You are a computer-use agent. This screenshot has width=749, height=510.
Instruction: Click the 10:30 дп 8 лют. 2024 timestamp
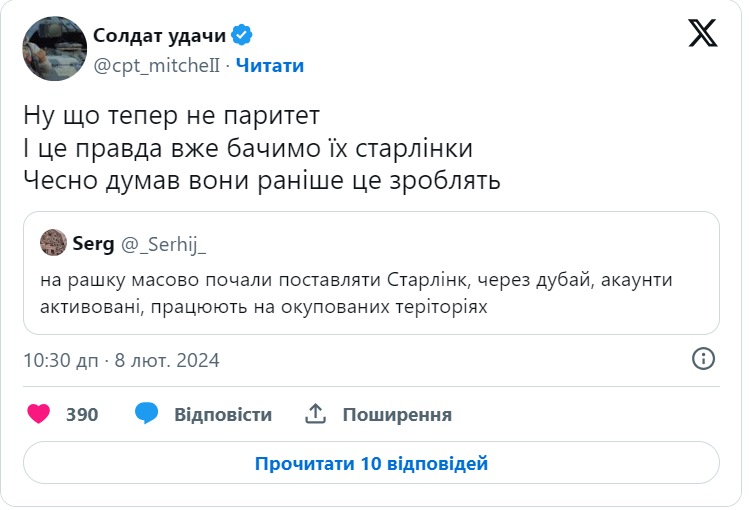[x=121, y=360]
